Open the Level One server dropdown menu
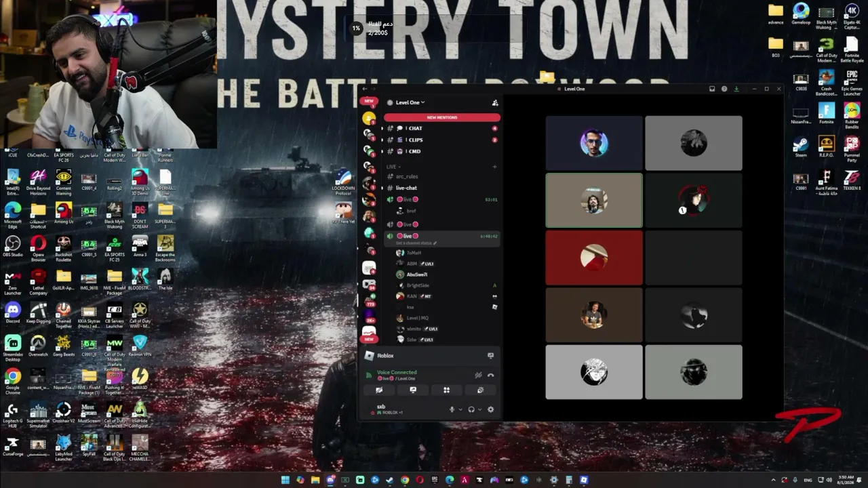This screenshot has width=868, height=488. [410, 102]
